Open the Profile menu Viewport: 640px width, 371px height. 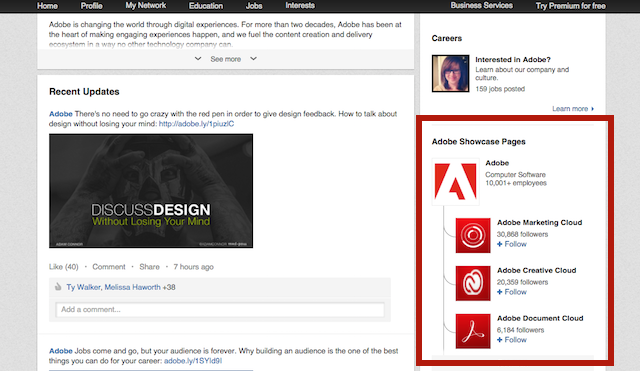91,6
